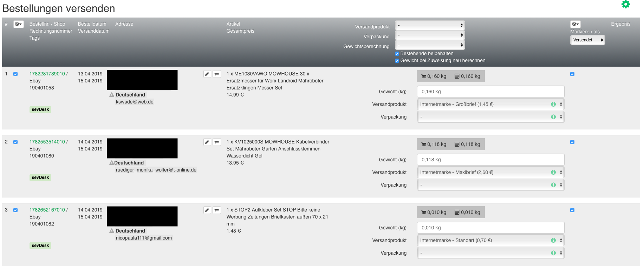Uncheck 'Gewicht bei Zuweisung neu berechnen'
644x269 pixels.
[397, 61]
